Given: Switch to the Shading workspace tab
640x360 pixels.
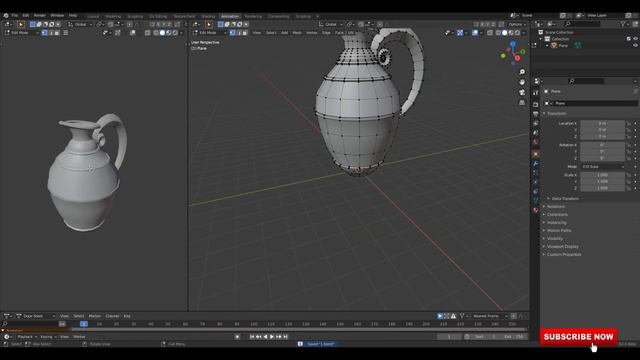Looking at the screenshot, I should pos(208,16).
